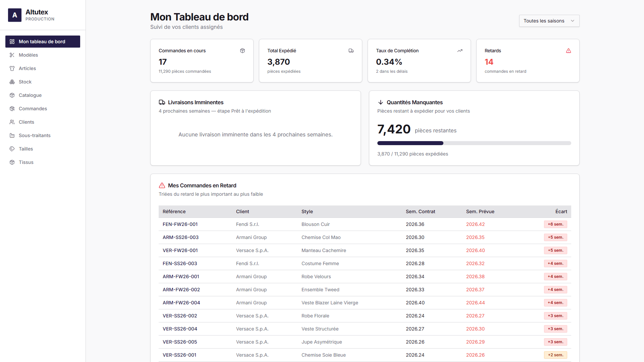The image size is (644, 362).
Task: Click the Retards count 14
Action: 489,62
